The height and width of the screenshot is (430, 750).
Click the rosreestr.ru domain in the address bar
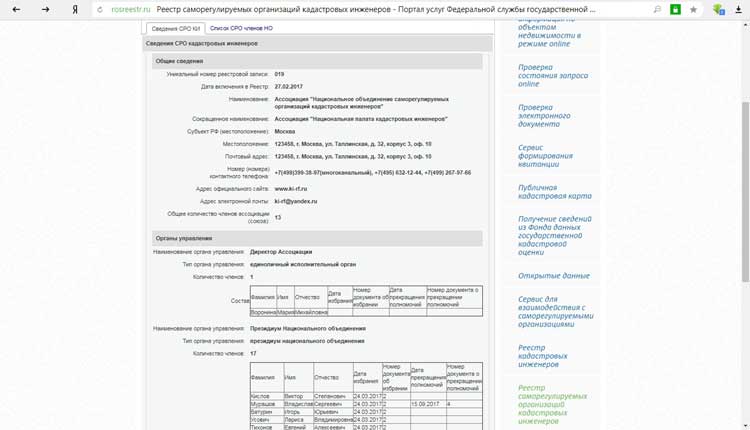coord(131,10)
